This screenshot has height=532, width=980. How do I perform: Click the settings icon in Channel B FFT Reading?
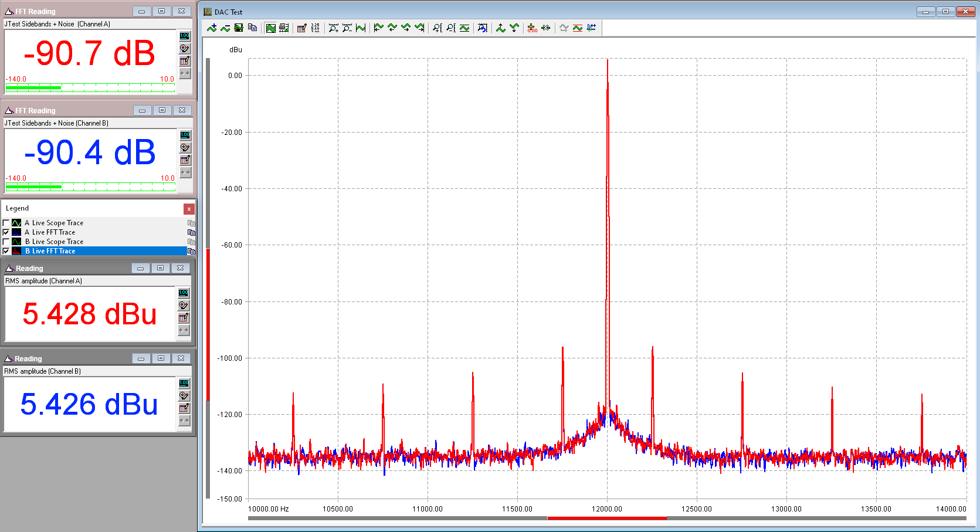click(x=185, y=160)
